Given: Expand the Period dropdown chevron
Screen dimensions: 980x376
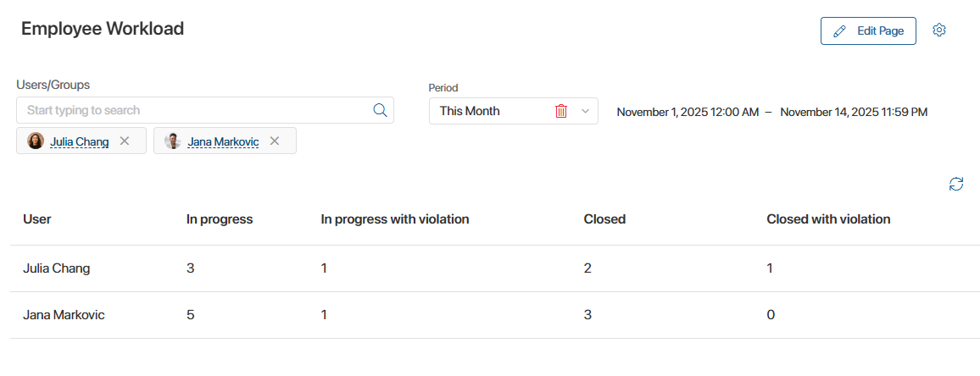Looking at the screenshot, I should click(585, 111).
